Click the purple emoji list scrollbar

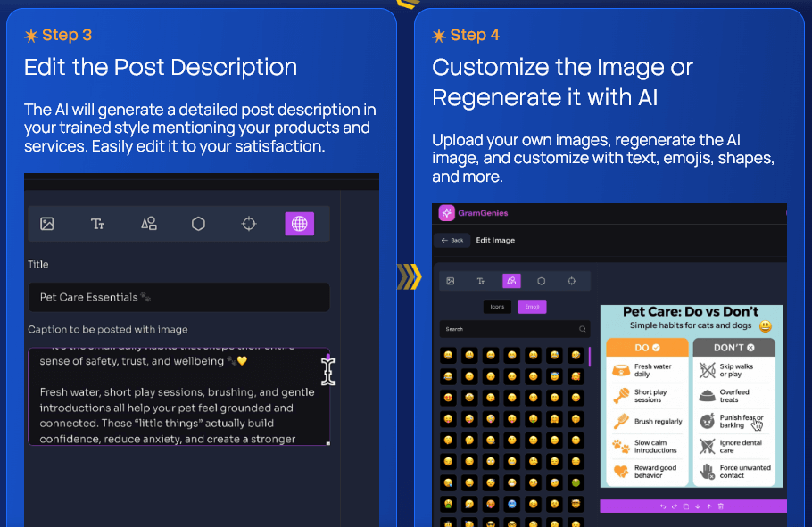(589, 357)
